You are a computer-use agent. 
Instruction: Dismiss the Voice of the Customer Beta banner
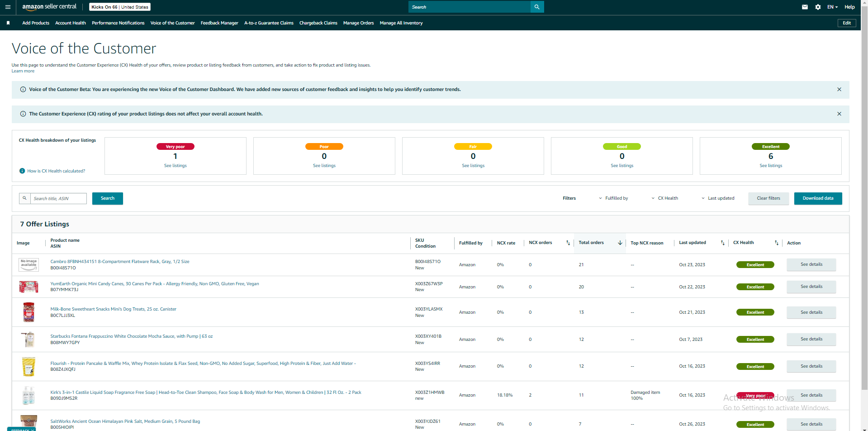[x=839, y=90]
